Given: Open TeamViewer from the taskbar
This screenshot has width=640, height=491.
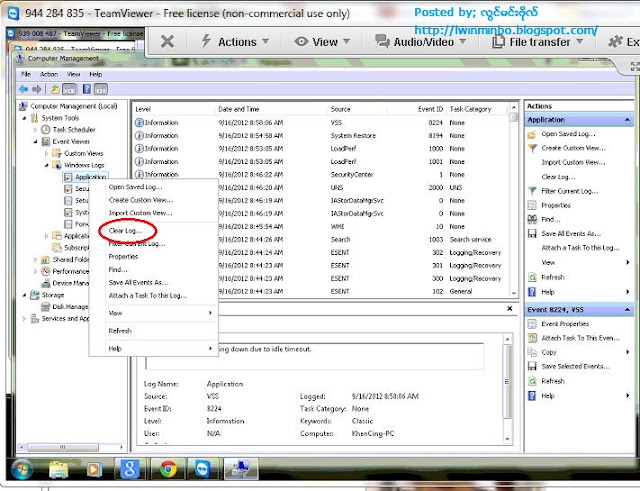Looking at the screenshot, I should click(x=202, y=469).
